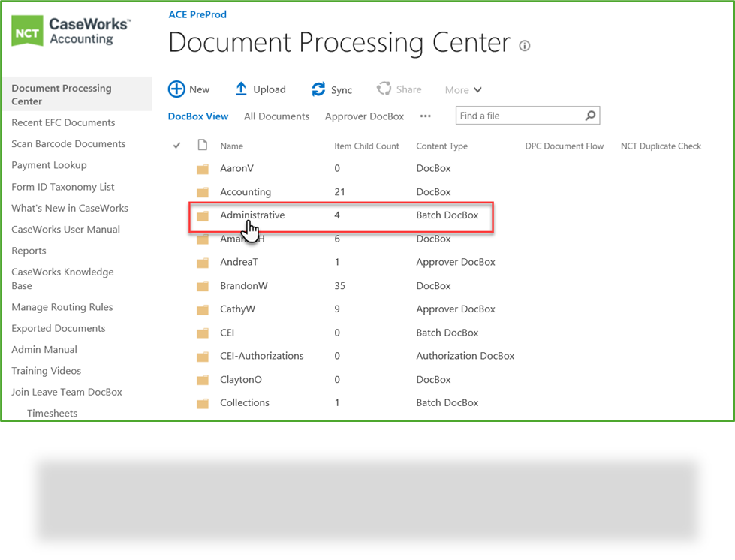Open the Administrative folder icon
The image size is (735, 560).
coord(203,215)
